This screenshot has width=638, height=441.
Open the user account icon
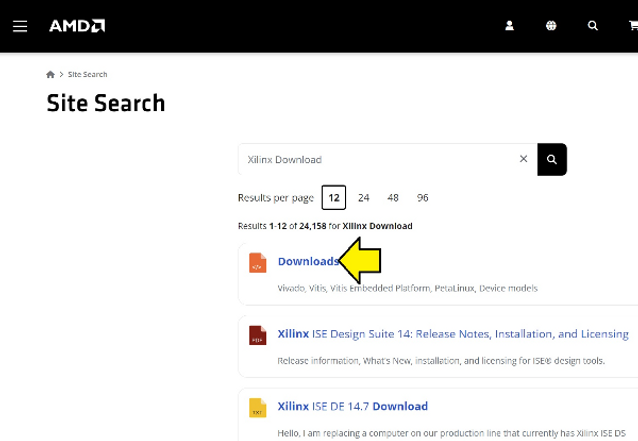coord(509,26)
